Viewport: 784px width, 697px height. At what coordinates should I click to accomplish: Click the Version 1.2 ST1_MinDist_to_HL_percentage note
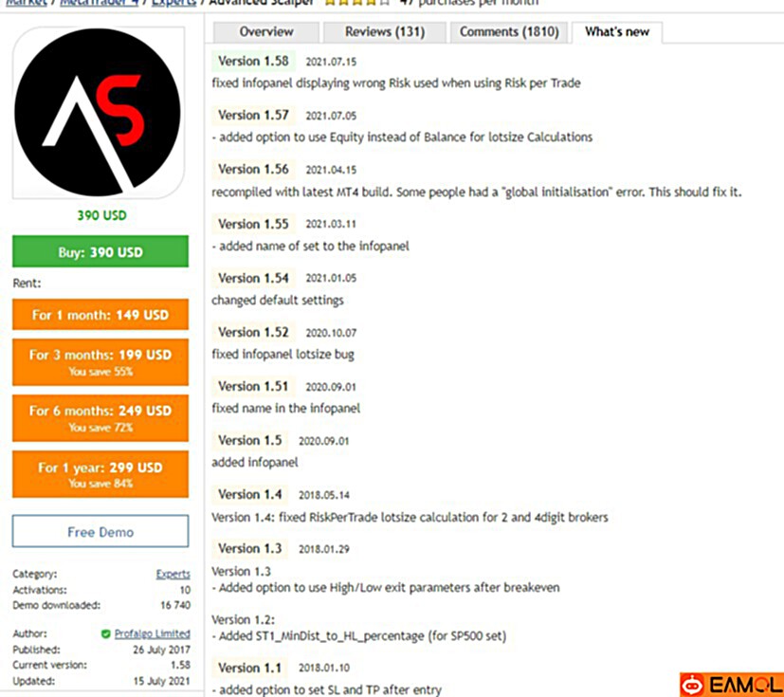coord(359,636)
